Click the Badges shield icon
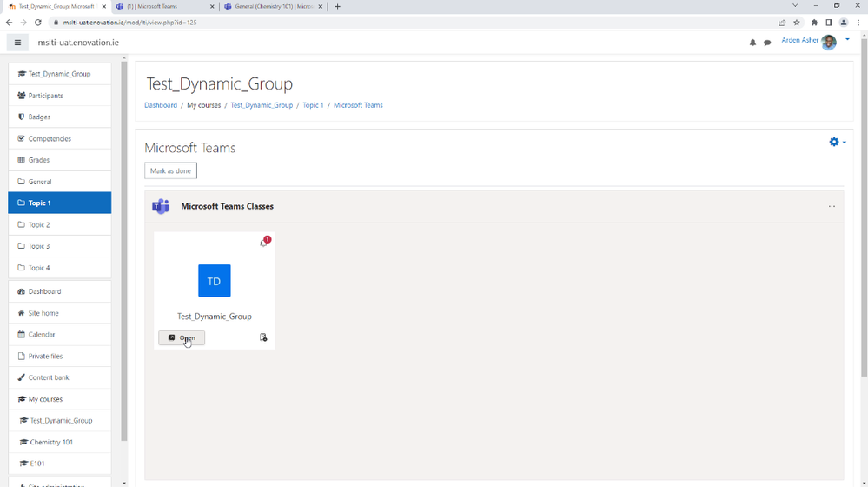Image resolution: width=868 pixels, height=487 pixels. (x=22, y=117)
